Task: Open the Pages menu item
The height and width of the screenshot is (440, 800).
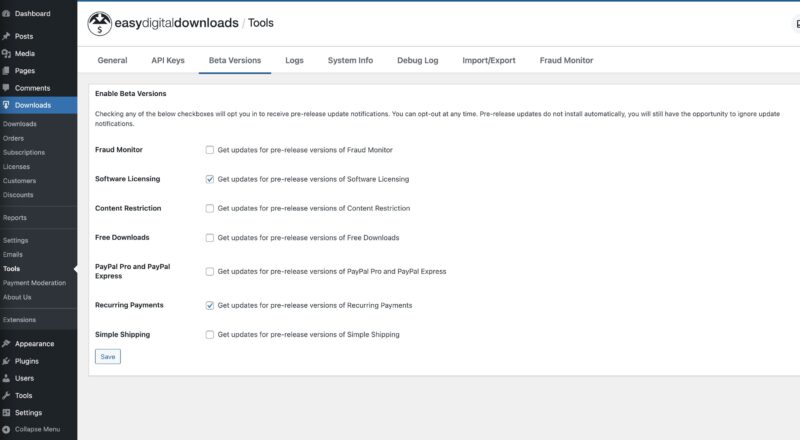Action: point(25,71)
